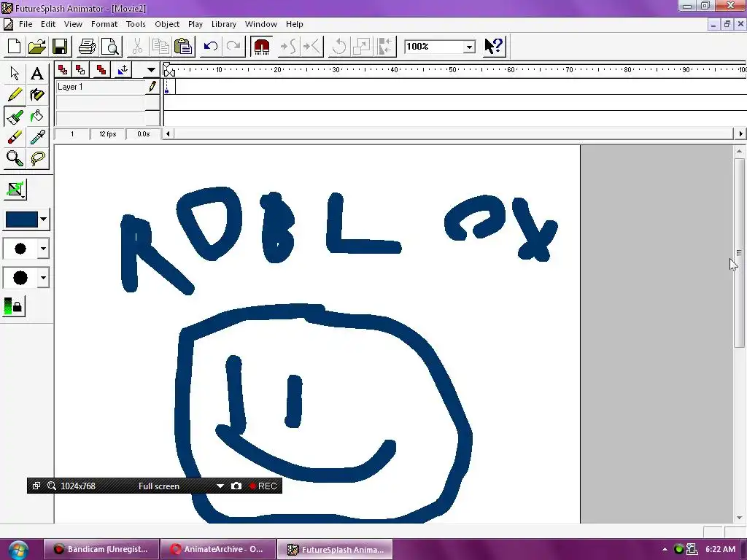Click the Save floppy disk icon

tap(60, 46)
